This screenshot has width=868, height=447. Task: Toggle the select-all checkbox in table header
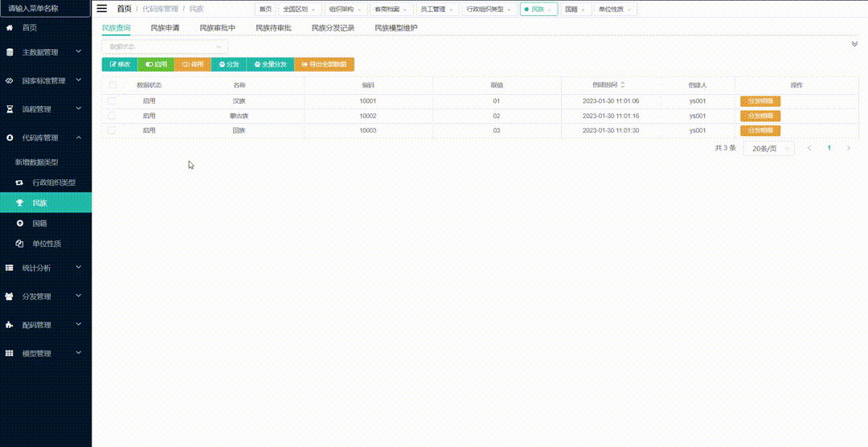tap(113, 84)
